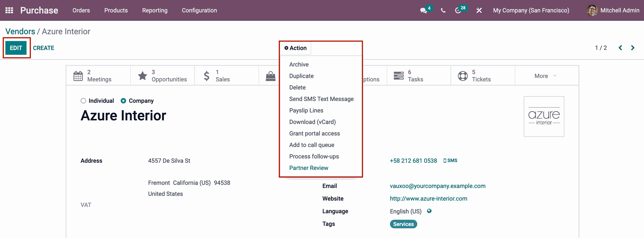644x238 pixels.
Task: Click the Opportunities star icon
Action: (x=143, y=76)
